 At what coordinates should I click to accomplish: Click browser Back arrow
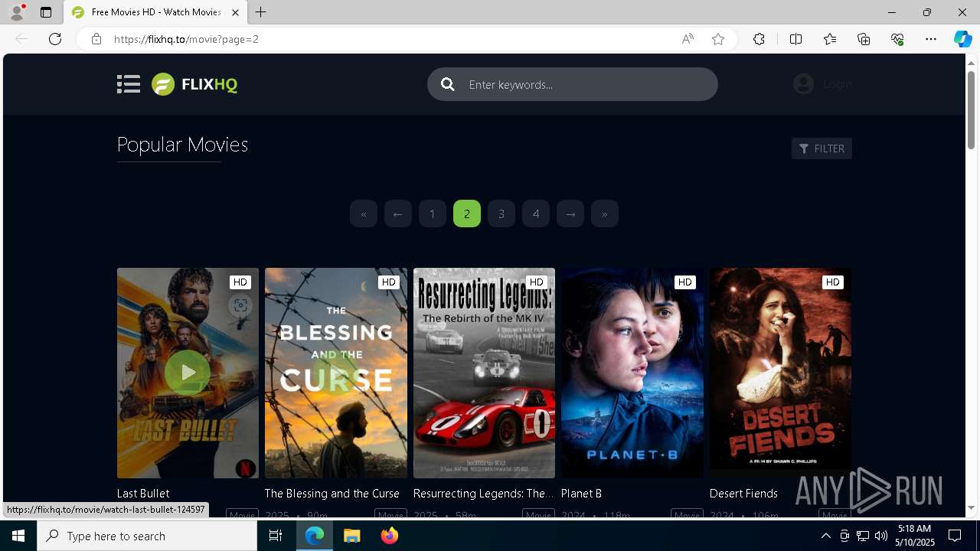click(x=21, y=39)
